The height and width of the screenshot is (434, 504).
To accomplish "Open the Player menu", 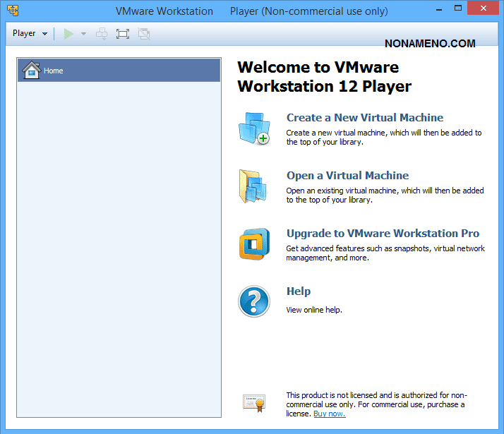I will pos(30,33).
